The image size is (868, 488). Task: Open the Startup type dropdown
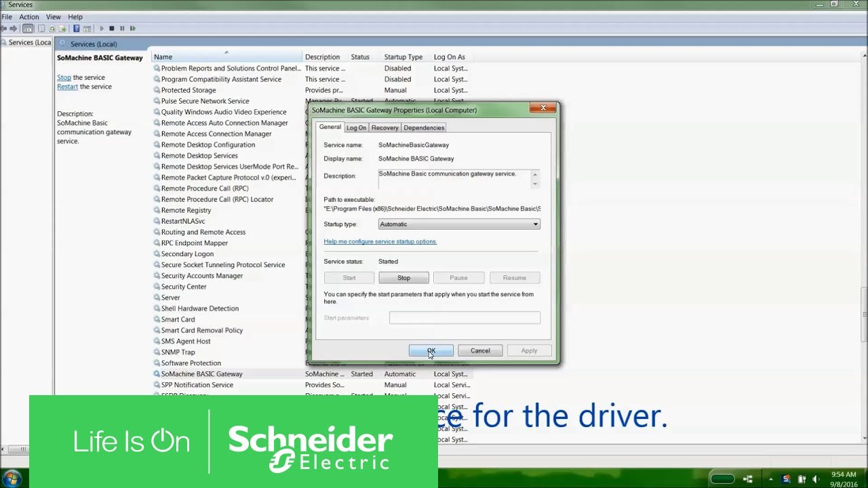(459, 224)
